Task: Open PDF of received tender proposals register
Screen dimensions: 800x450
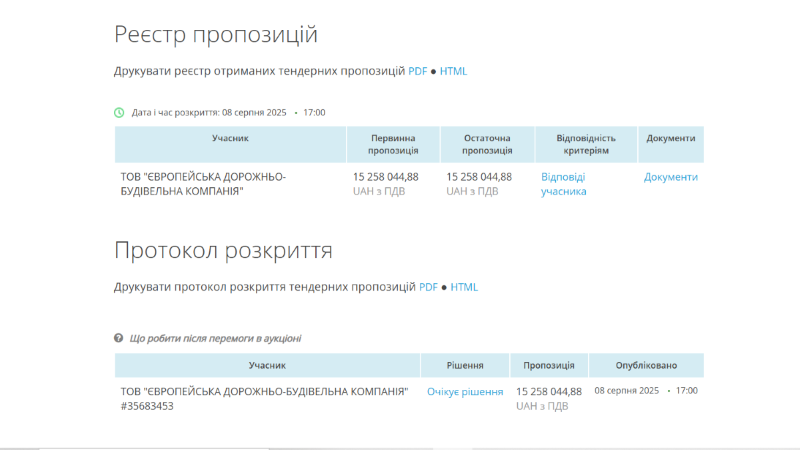Action: (x=417, y=71)
